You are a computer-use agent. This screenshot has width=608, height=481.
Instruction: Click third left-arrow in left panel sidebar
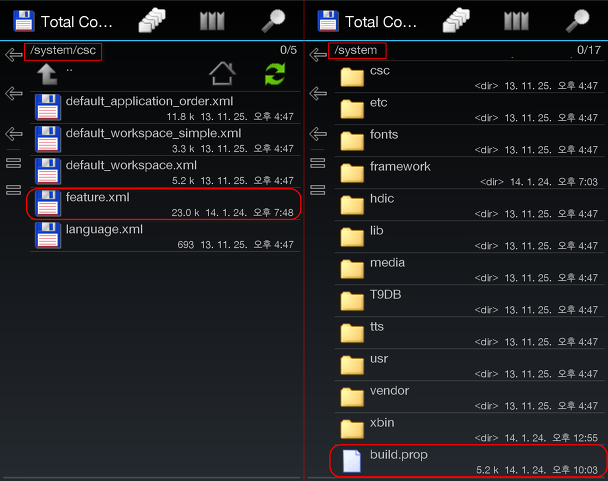[14, 134]
